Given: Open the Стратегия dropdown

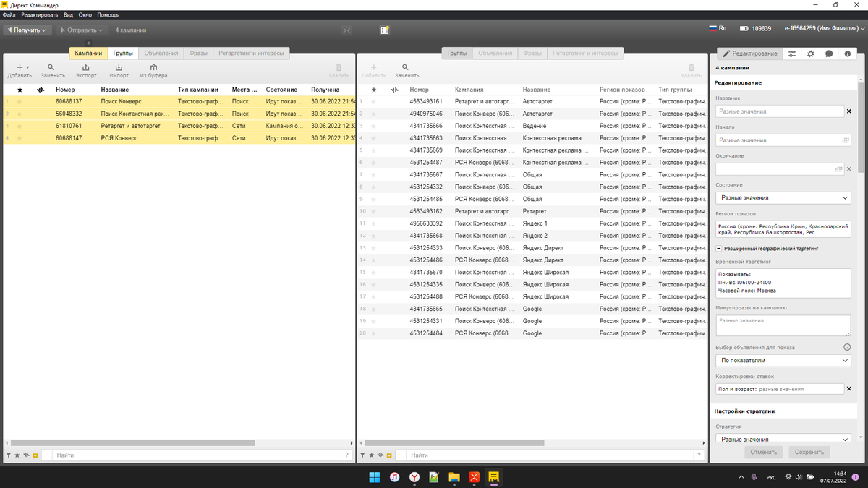Looking at the screenshot, I should (x=783, y=438).
